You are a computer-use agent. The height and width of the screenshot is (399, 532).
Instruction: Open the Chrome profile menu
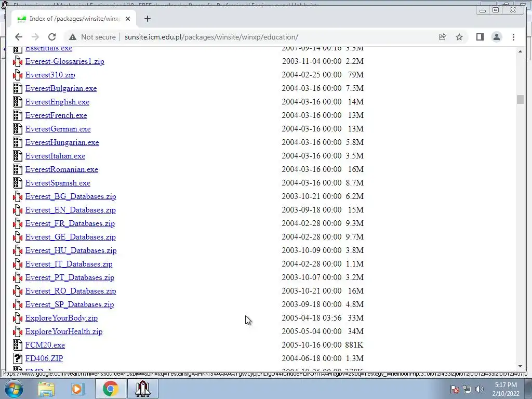(497, 37)
